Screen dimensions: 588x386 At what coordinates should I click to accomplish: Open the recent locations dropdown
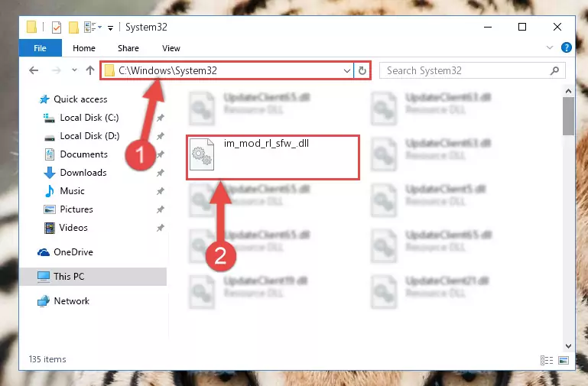74,70
